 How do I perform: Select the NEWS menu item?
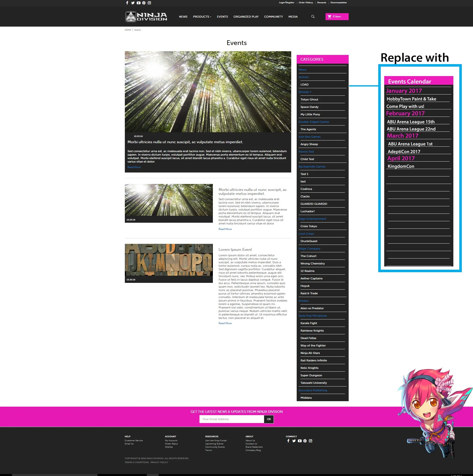click(x=183, y=16)
